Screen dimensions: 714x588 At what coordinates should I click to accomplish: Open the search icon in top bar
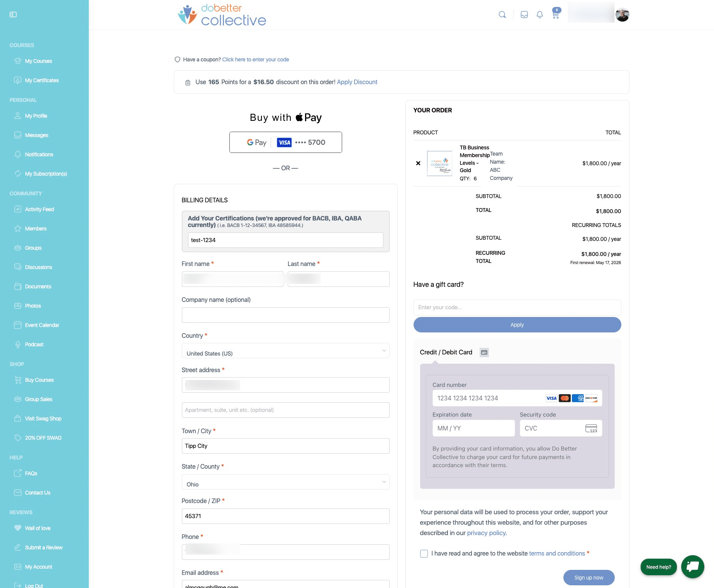pyautogui.click(x=502, y=14)
